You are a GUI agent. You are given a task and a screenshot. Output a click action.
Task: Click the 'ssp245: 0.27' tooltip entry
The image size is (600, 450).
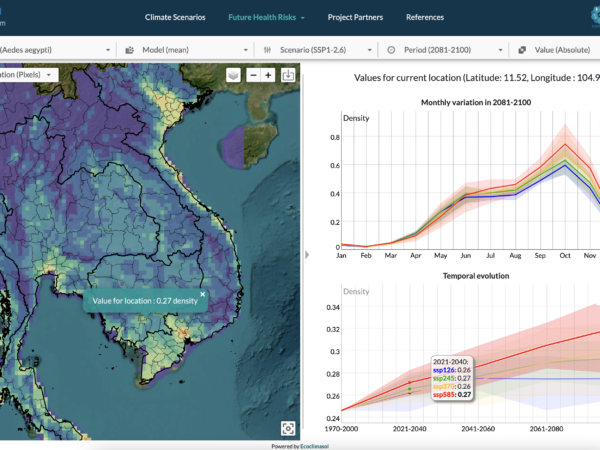452,378
